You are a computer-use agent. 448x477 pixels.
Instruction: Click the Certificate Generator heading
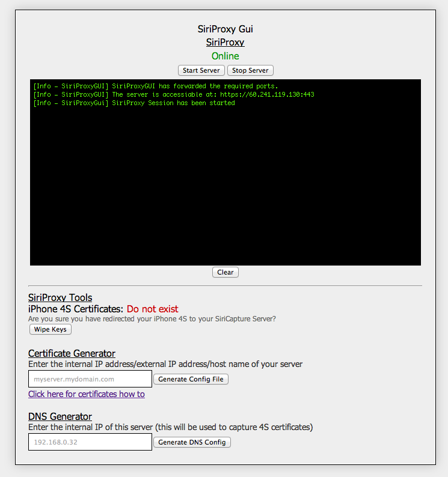point(72,353)
